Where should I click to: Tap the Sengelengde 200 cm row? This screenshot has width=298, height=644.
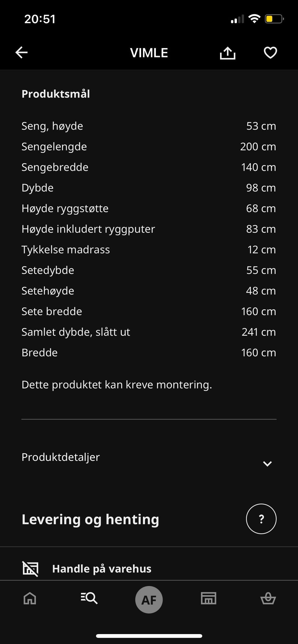coord(149,147)
